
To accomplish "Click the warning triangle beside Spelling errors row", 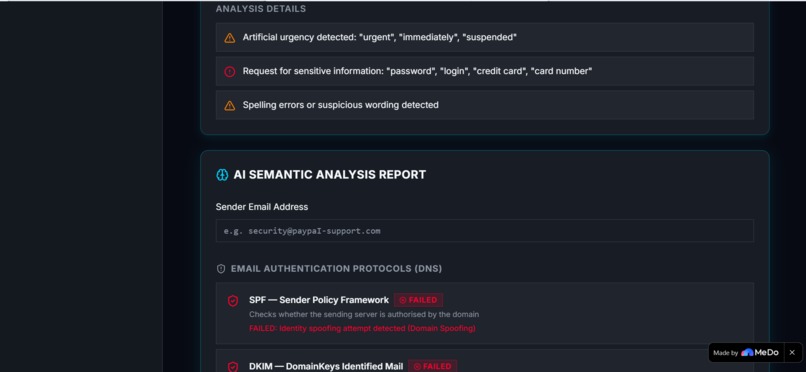I will (x=230, y=105).
